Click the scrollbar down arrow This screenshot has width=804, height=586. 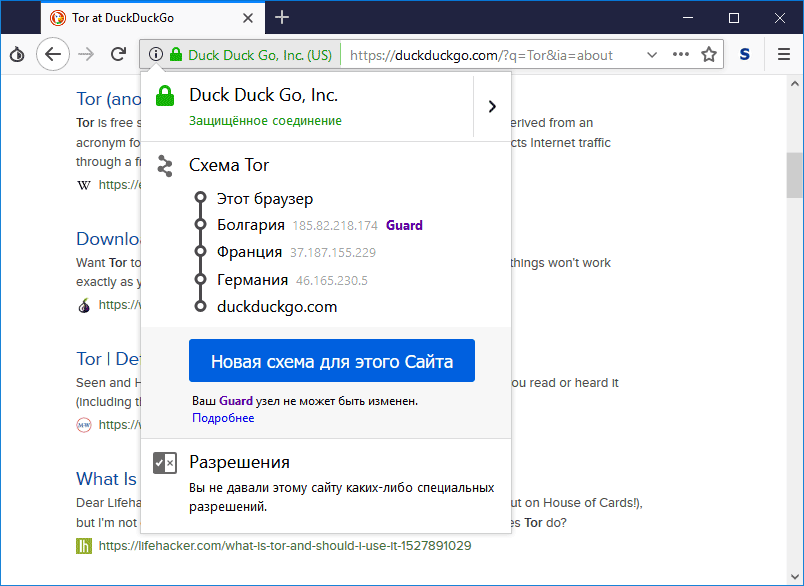[794, 577]
